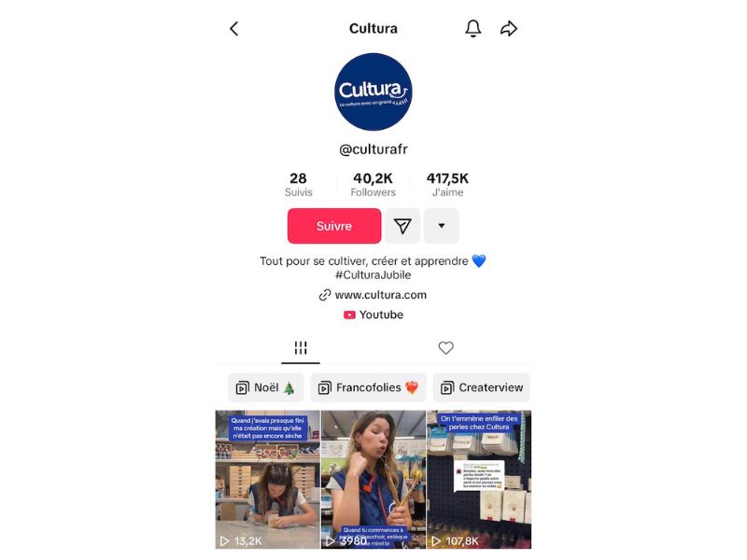The height and width of the screenshot is (560, 747).
Task: Click the link chain icon beside www.cultura.com
Action: pyautogui.click(x=325, y=295)
